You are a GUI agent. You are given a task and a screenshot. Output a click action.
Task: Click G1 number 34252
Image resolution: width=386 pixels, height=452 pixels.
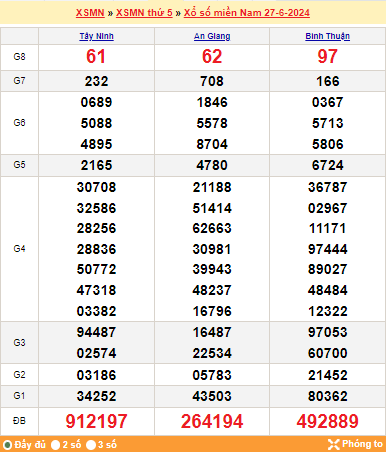pos(96,396)
